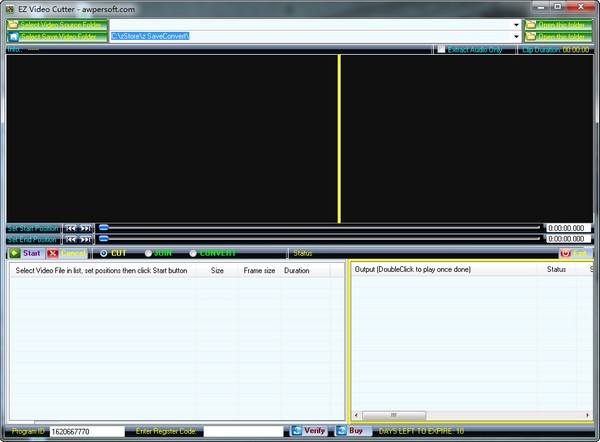Image resolution: width=600 pixels, height=442 pixels.
Task: Enable Extract Audio Only checkbox
Action: [441, 49]
